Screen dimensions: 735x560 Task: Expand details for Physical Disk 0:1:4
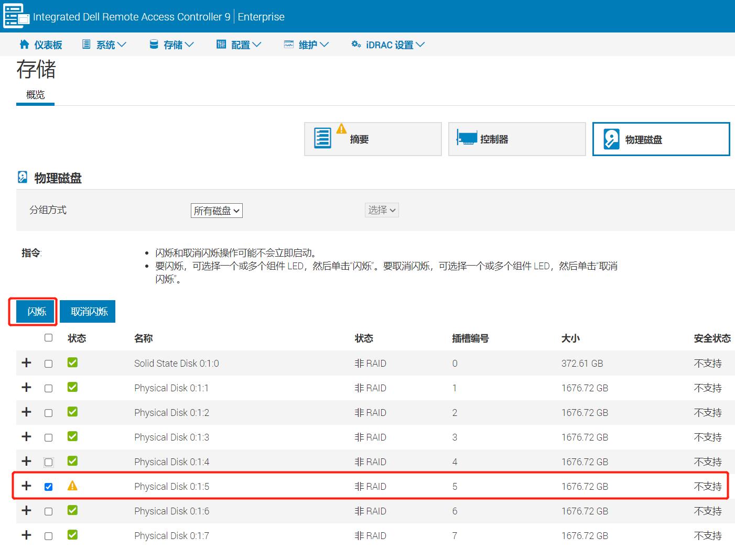[x=26, y=461]
